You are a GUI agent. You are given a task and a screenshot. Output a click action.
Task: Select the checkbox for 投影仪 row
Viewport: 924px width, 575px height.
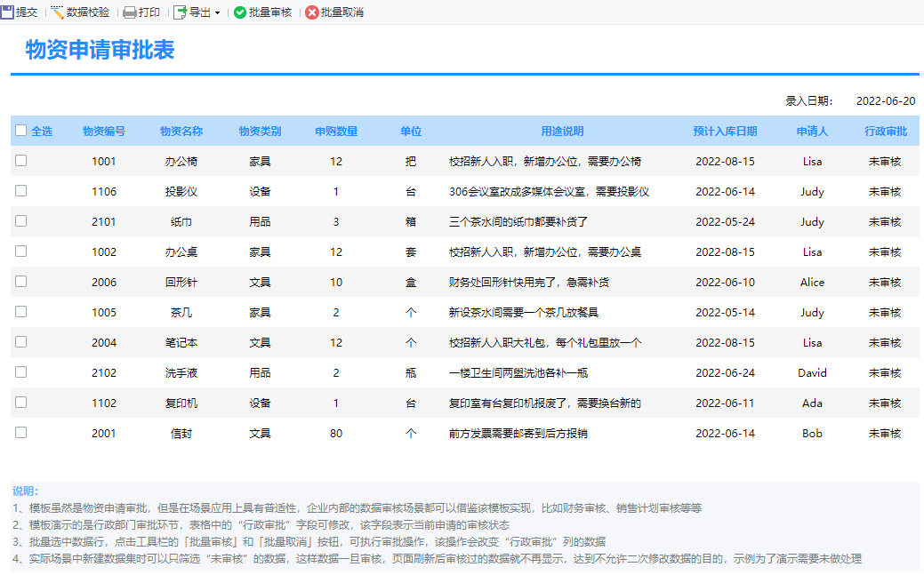pyautogui.click(x=21, y=191)
